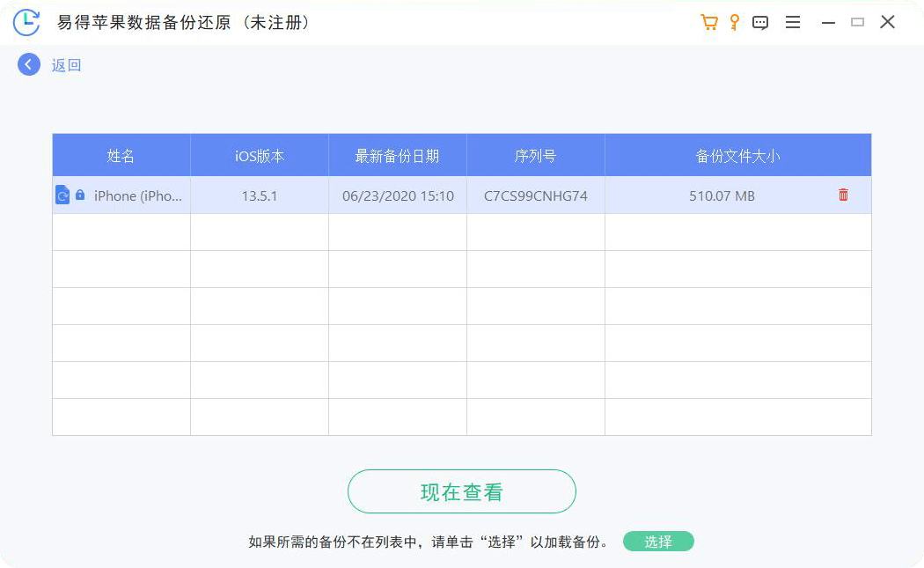Click the blue back arrow icon
Screen dimensions: 924x568
click(29, 64)
